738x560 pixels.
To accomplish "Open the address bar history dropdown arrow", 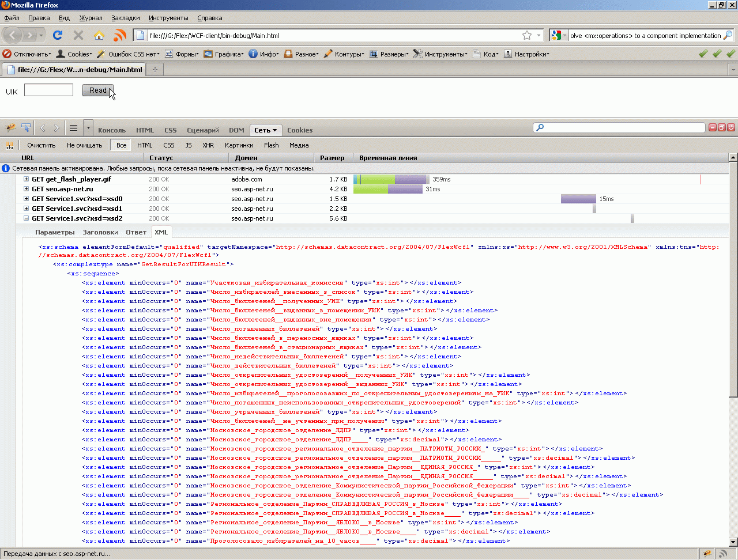I will (x=539, y=35).
